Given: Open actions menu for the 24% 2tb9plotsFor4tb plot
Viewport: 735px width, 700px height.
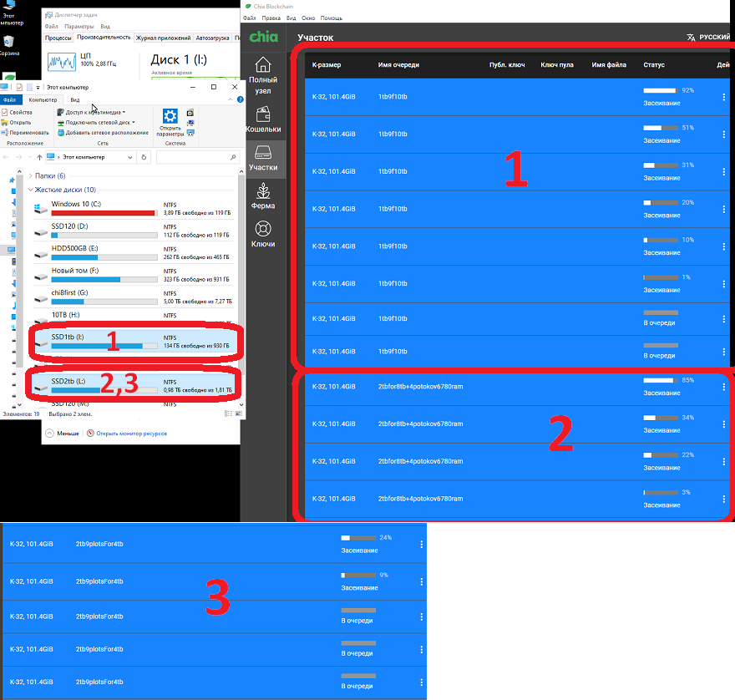Looking at the screenshot, I should (x=422, y=545).
